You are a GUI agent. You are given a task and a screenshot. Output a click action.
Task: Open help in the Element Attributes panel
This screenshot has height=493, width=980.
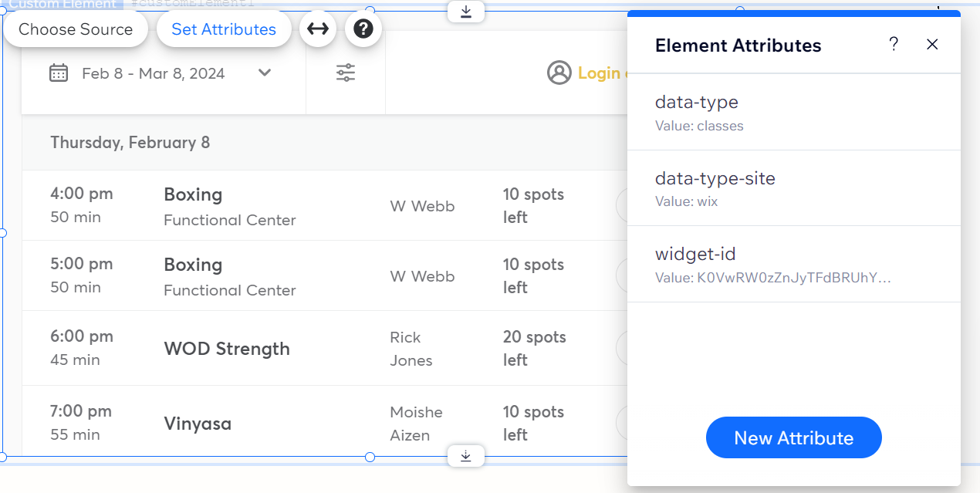pyautogui.click(x=893, y=44)
